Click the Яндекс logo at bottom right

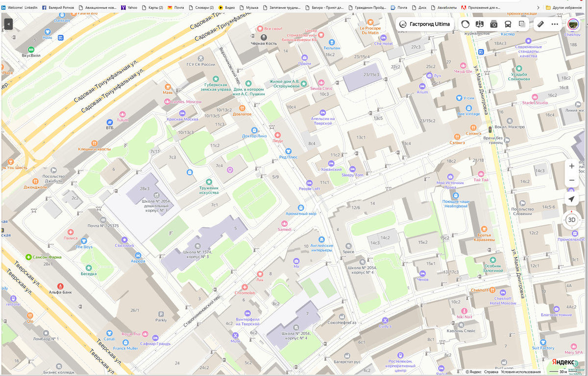[x=563, y=362]
